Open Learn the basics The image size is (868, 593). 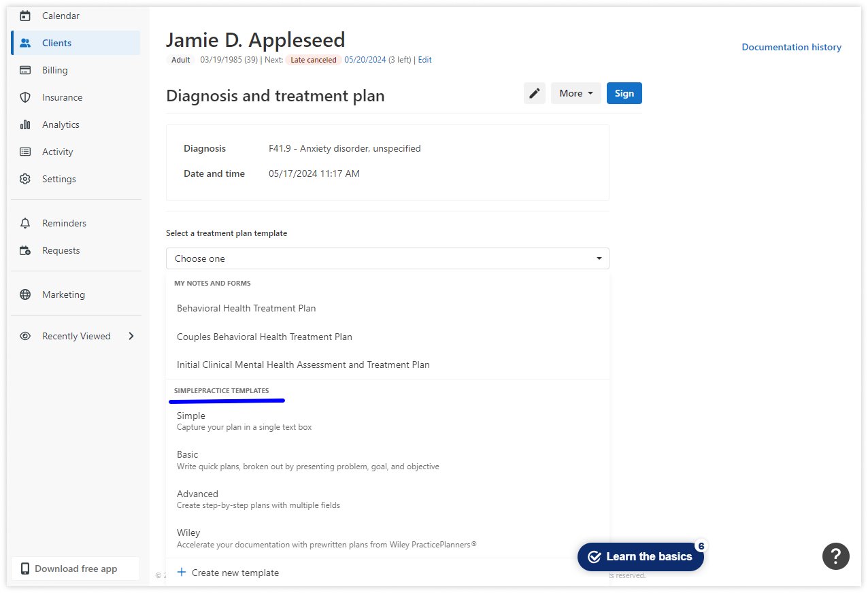pos(639,556)
